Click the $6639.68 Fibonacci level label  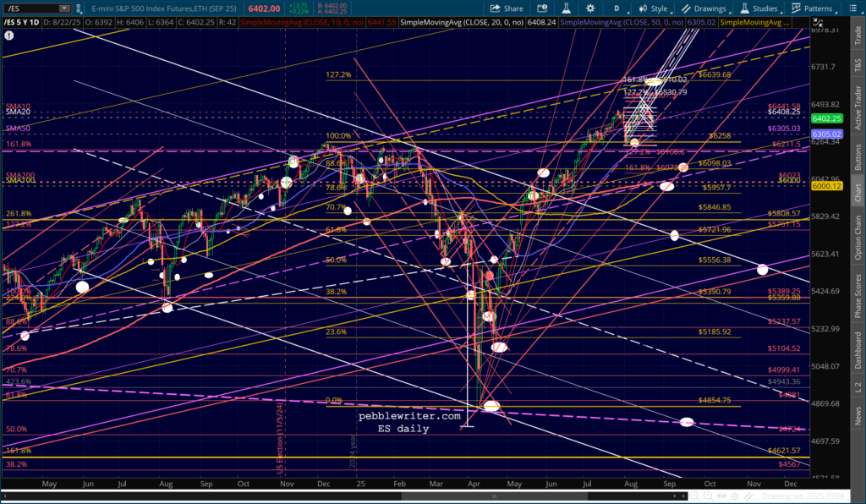click(x=714, y=74)
